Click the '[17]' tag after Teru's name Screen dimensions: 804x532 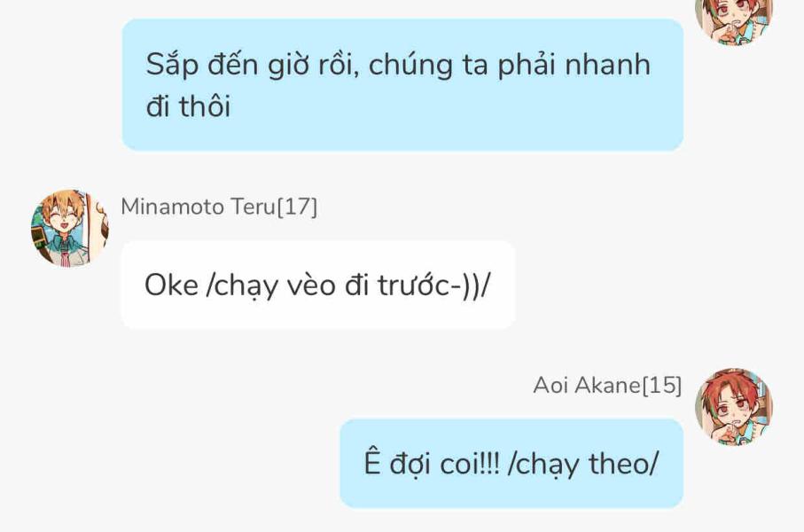coord(297,207)
